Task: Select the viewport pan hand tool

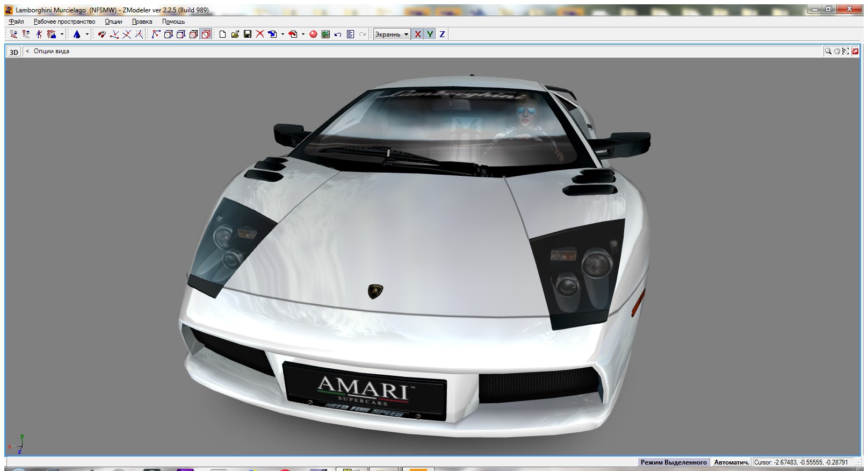Action: point(837,51)
